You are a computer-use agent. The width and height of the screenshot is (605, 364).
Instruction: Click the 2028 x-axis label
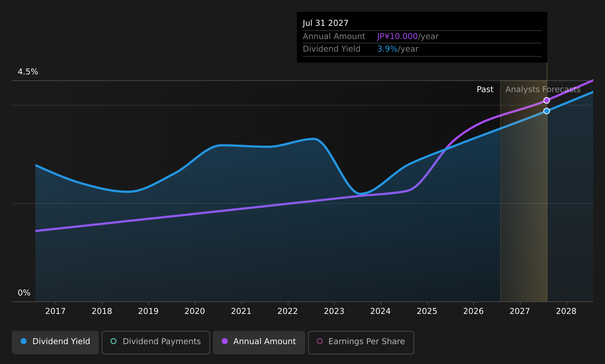tap(566, 311)
